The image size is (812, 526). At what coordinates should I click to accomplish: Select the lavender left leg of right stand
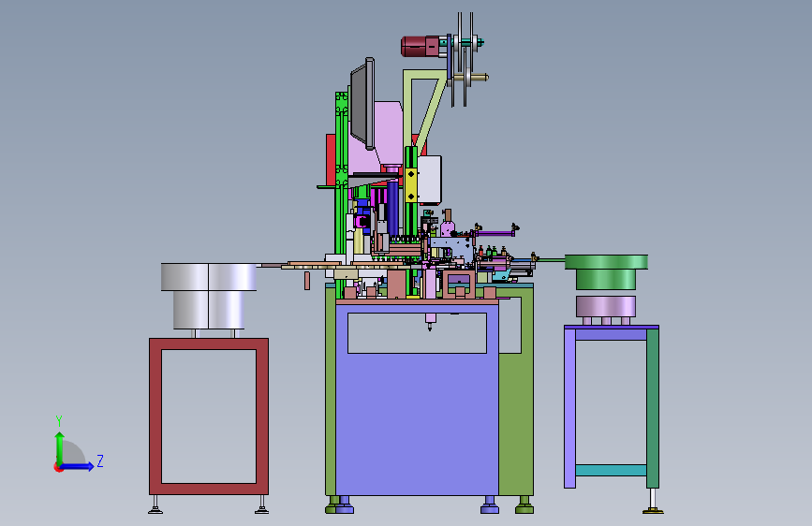click(569, 408)
